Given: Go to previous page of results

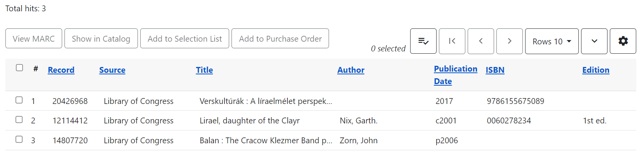Looking at the screenshot, I should point(480,41).
